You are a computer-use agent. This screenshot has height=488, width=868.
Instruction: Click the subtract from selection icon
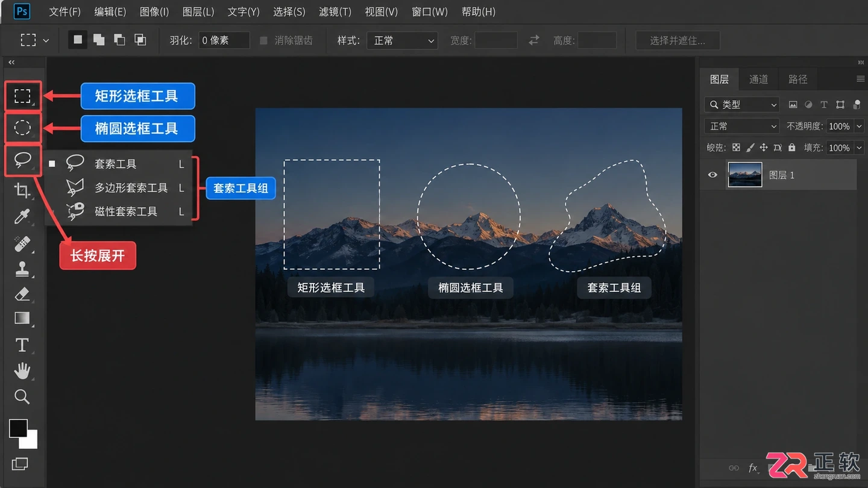tap(120, 40)
